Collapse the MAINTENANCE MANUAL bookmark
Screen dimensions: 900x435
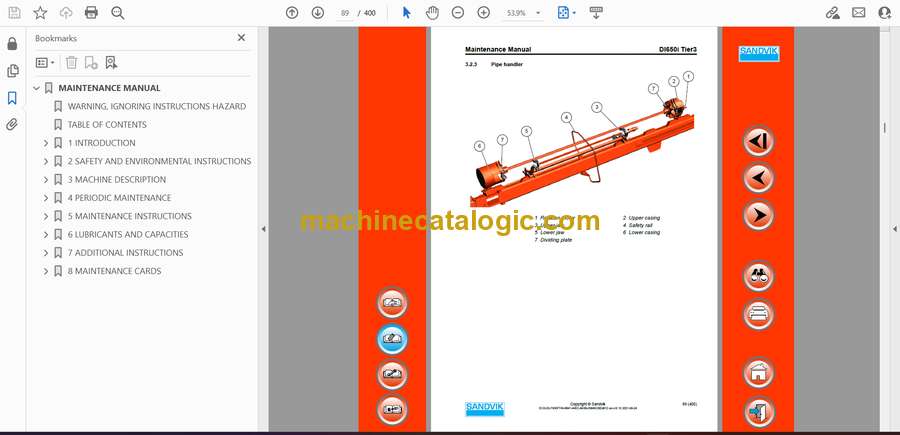coord(37,88)
